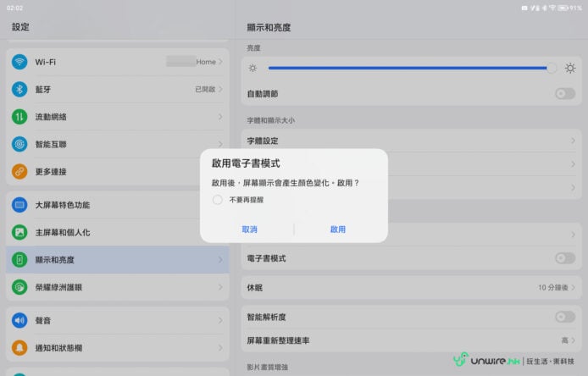Tap the Bluetooth (藍牙) icon
The height and width of the screenshot is (376, 588).
[x=19, y=89]
